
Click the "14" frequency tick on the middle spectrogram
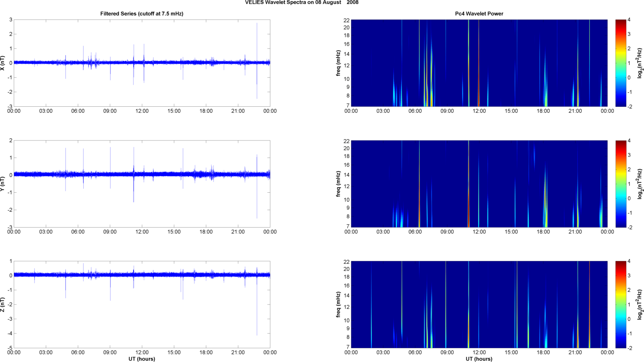click(346, 175)
